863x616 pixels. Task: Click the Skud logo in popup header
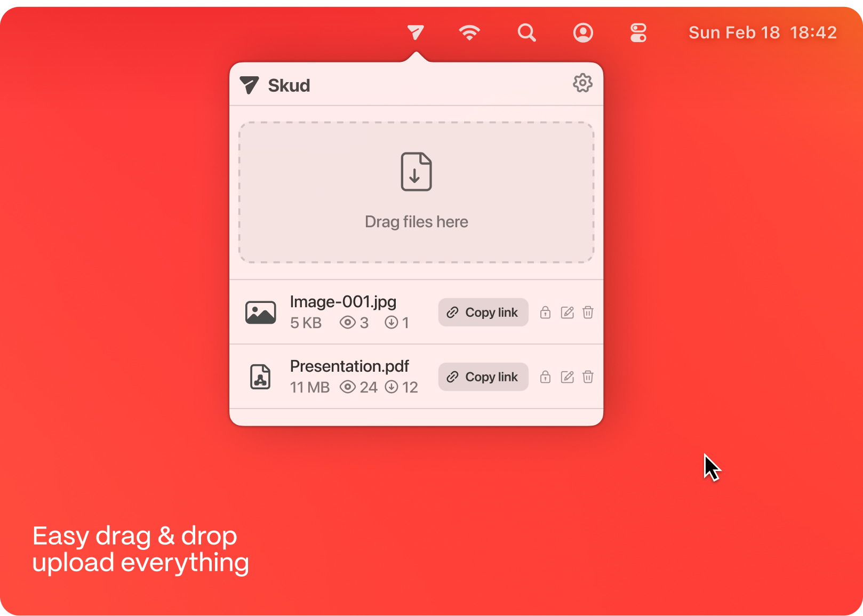249,85
